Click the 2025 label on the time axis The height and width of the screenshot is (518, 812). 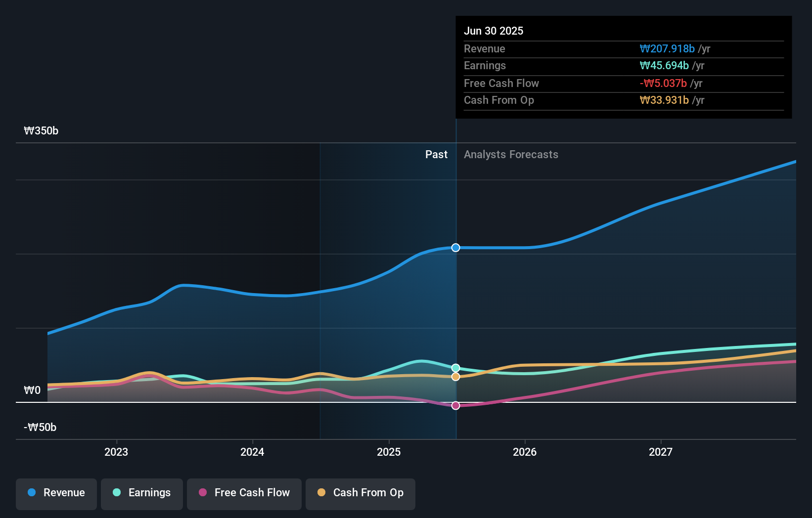[389, 452]
